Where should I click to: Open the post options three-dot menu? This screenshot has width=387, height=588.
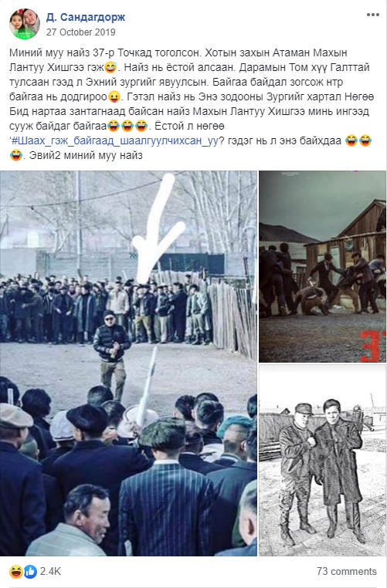372,15
